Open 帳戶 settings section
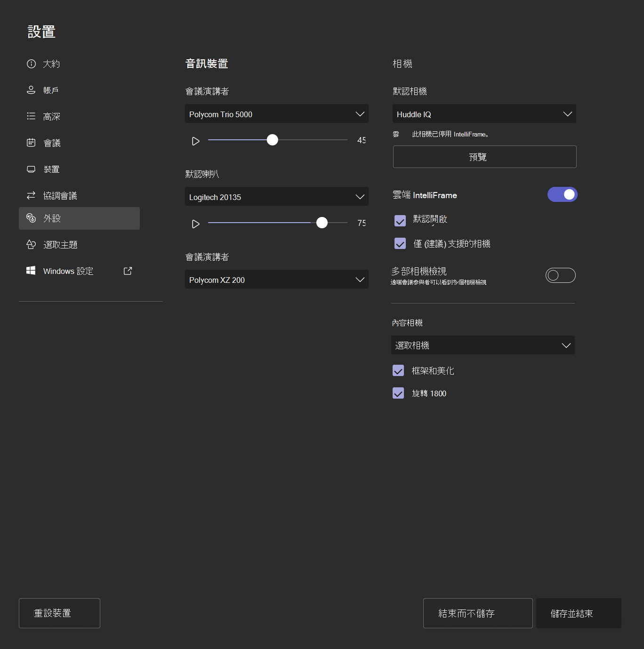The height and width of the screenshot is (649, 644). point(79,90)
